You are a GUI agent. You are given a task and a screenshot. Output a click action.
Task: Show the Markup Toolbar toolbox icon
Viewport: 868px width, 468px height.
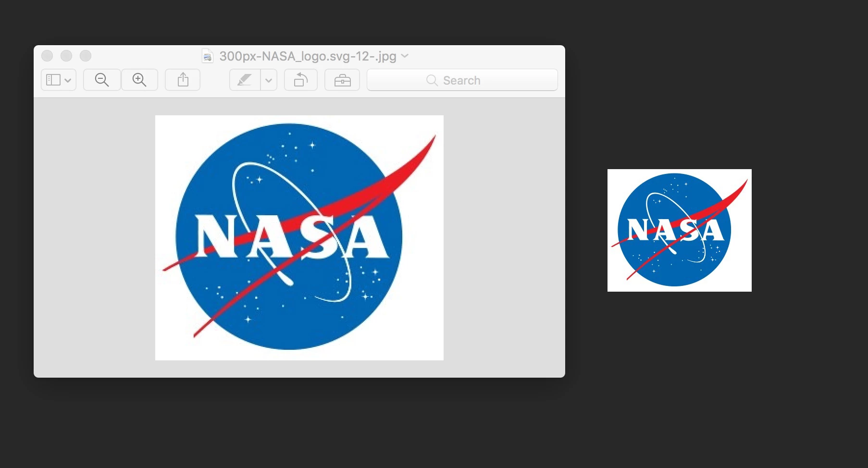[342, 80]
